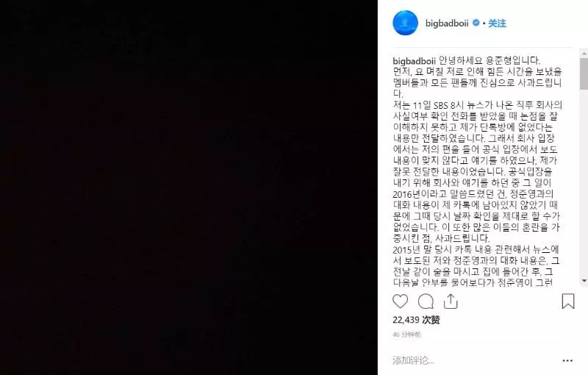This screenshot has height=375, width=588.
Task: Open the three-dot more options menu
Action: [567, 361]
